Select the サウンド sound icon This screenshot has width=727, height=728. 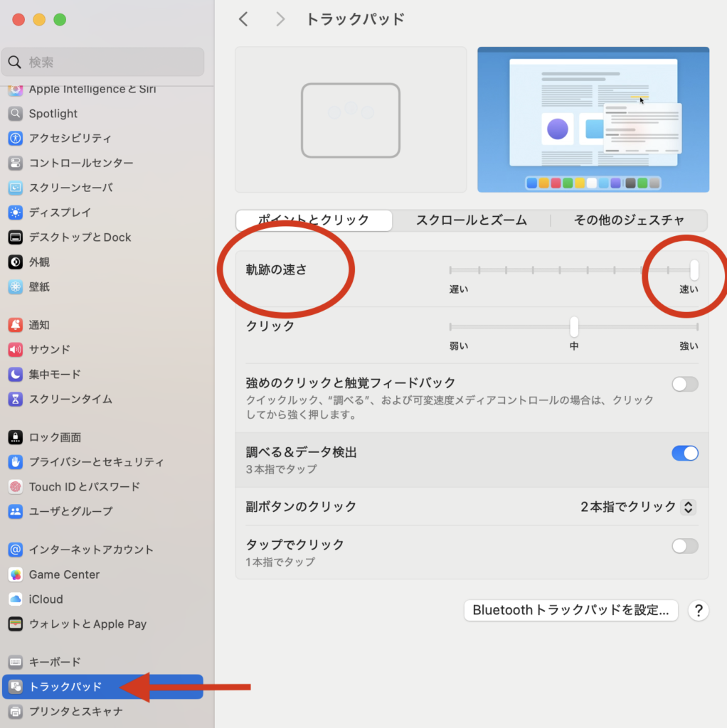click(x=16, y=350)
